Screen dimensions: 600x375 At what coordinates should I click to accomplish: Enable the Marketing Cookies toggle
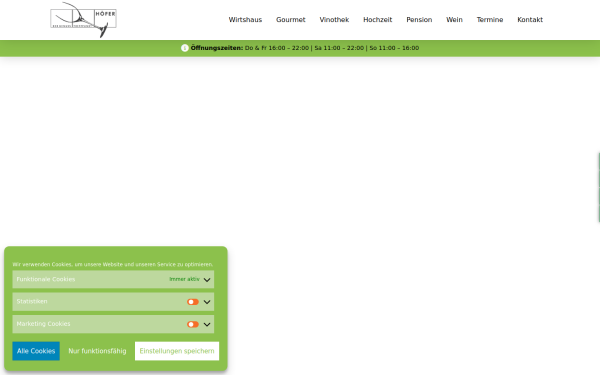[x=193, y=324]
